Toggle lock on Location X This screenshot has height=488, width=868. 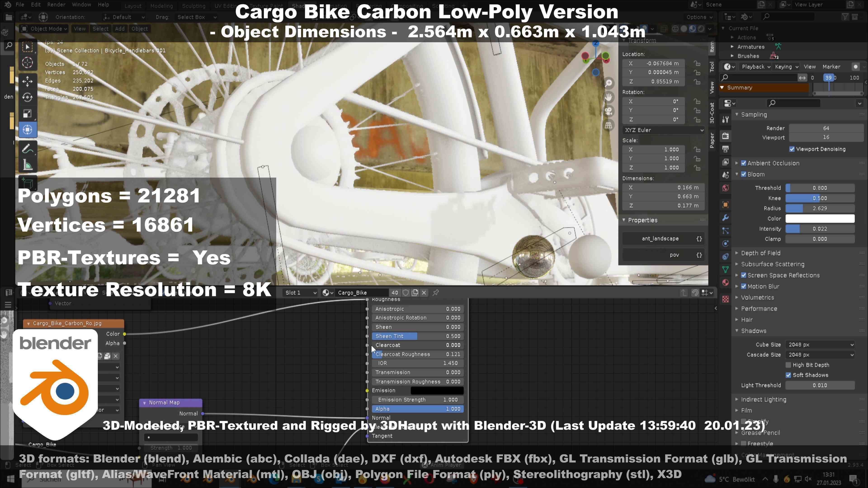[x=697, y=63]
